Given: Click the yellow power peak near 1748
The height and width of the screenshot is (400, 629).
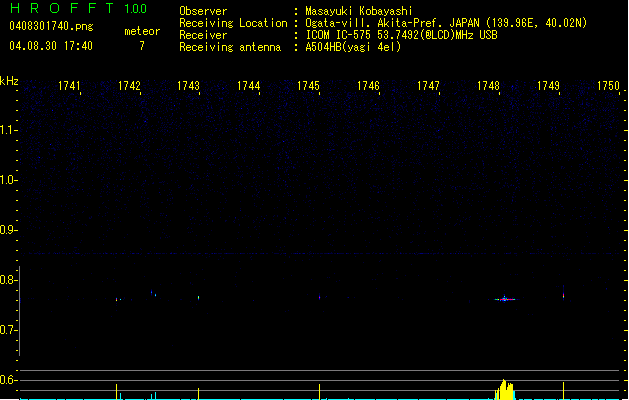Looking at the screenshot, I should [505, 390].
